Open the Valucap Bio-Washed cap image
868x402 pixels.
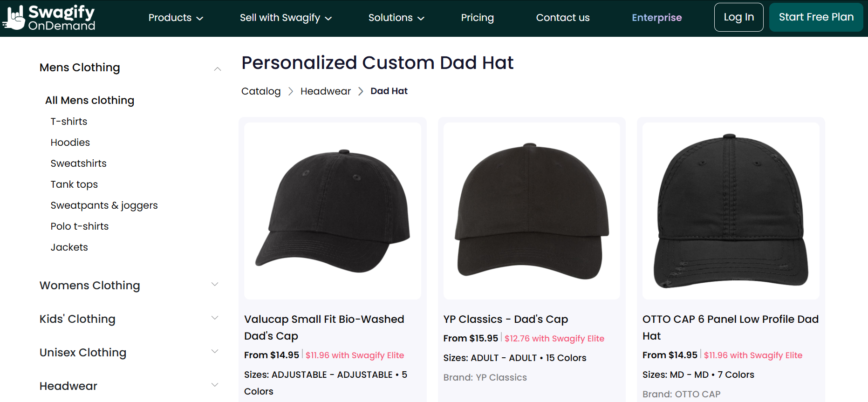click(332, 211)
